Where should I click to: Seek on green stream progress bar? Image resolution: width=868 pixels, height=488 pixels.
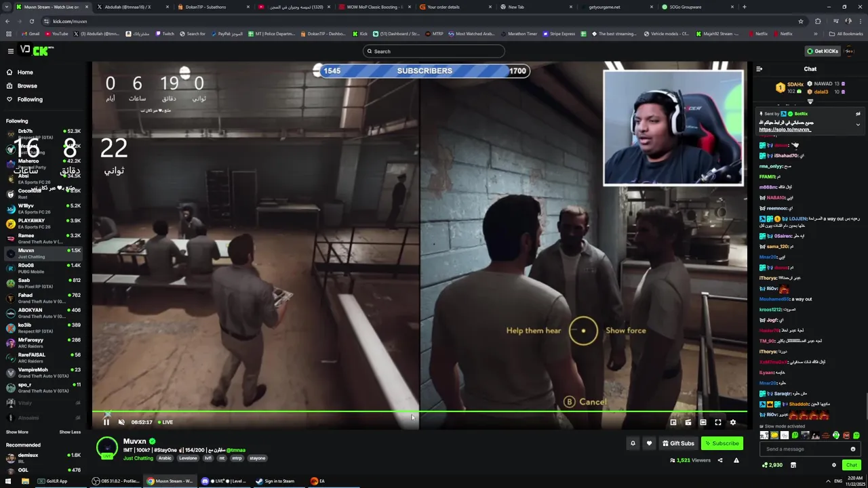420,411
